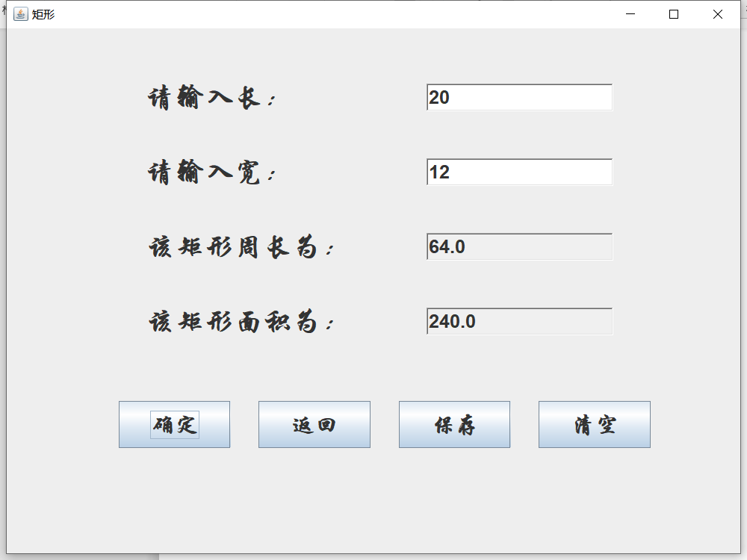Viewport: 747px width, 560px height.
Task: Click the 请输入长 label
Action: [x=212, y=98]
